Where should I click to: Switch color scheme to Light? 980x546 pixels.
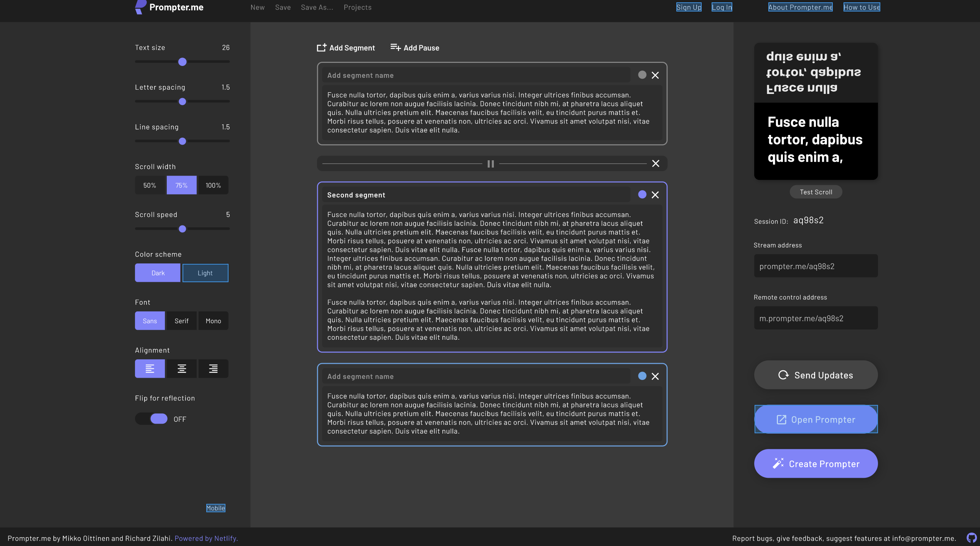pyautogui.click(x=205, y=273)
